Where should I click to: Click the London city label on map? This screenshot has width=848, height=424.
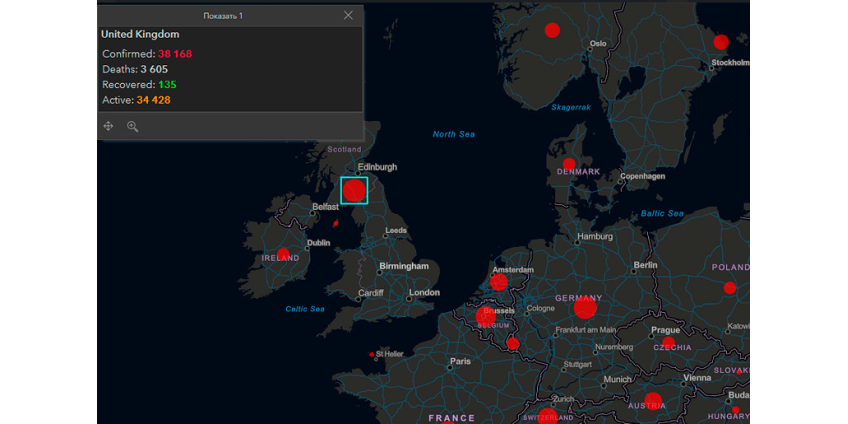tap(424, 293)
